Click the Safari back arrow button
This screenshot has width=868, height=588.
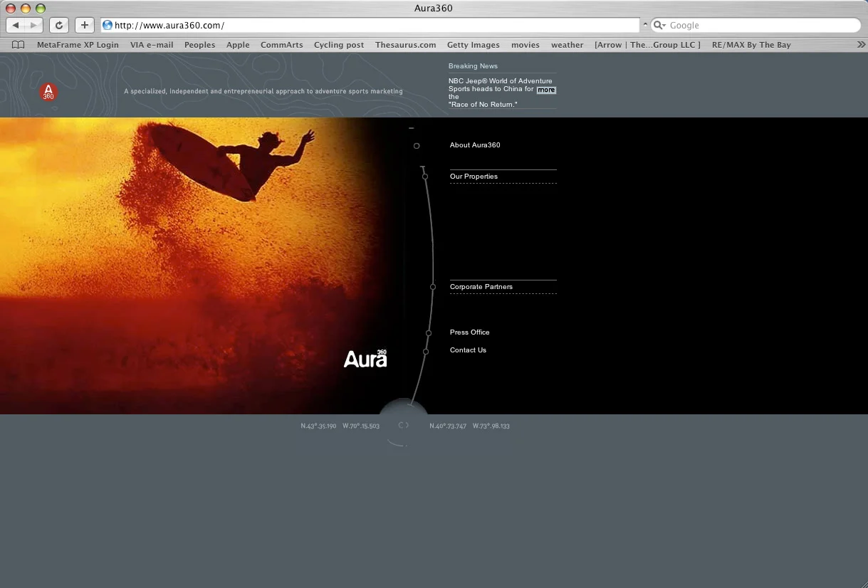16,25
